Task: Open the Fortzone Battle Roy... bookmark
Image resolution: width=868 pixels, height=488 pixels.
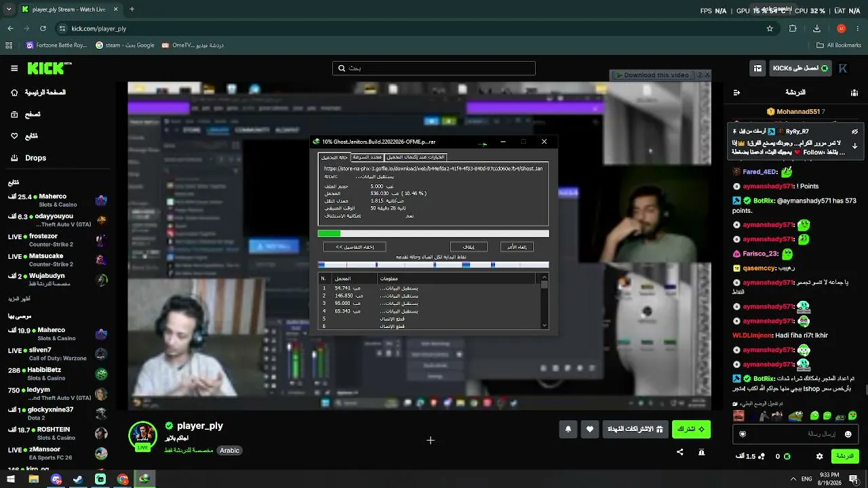Action: (56, 45)
